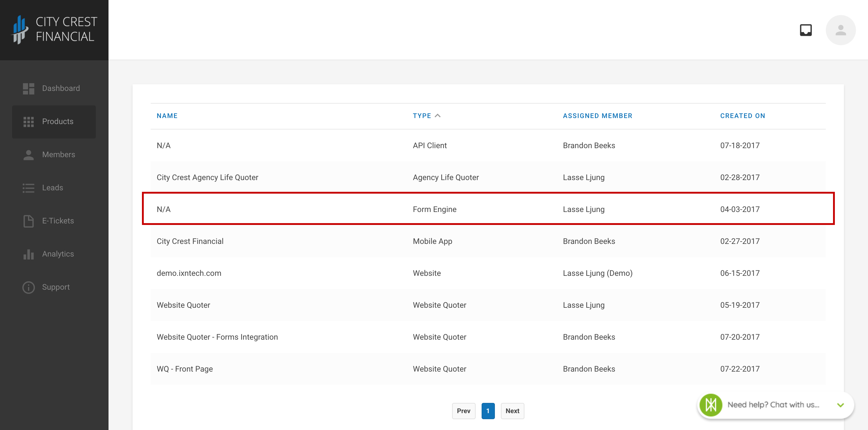This screenshot has height=430, width=868.
Task: Open Support in the sidebar
Action: (54, 287)
